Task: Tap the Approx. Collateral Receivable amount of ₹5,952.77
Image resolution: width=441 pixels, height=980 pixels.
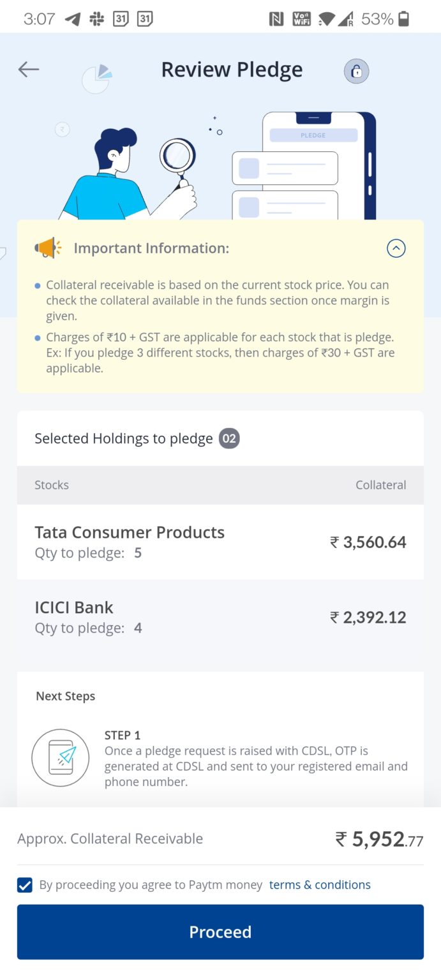Action: [380, 839]
